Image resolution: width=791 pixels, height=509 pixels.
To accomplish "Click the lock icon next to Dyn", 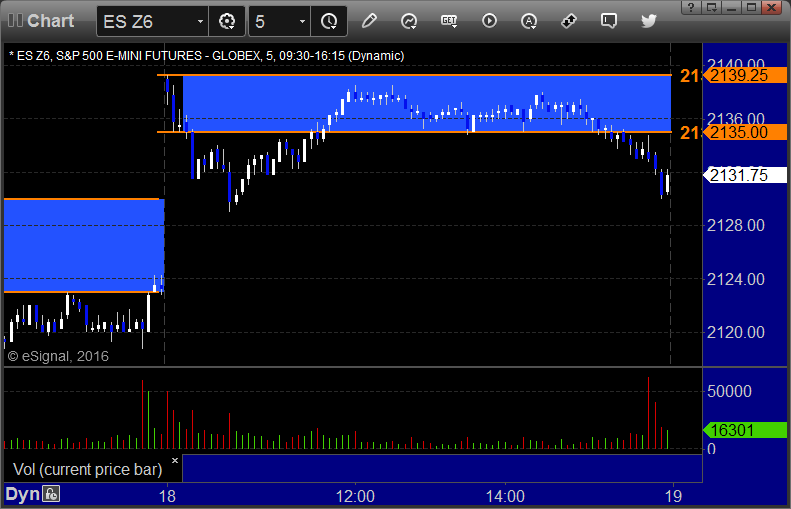I will 51,494.
